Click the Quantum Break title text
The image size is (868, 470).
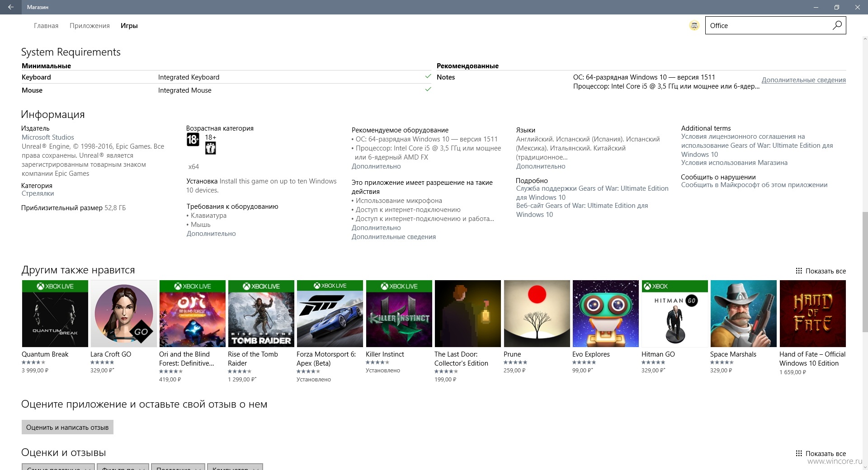[45, 354]
